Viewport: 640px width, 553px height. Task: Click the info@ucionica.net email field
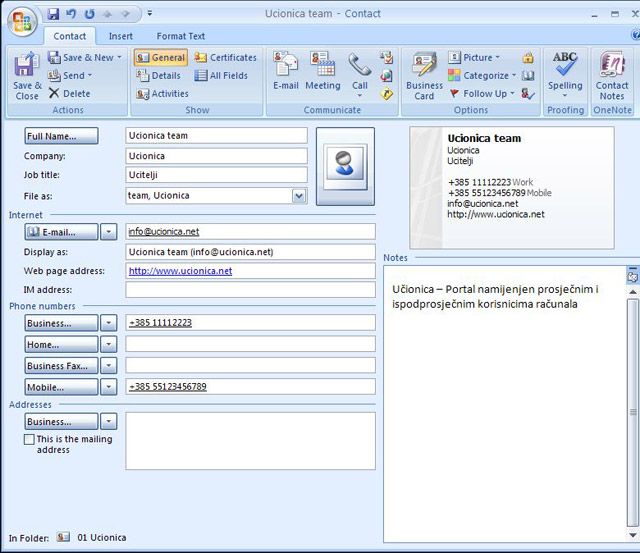[x=250, y=231]
